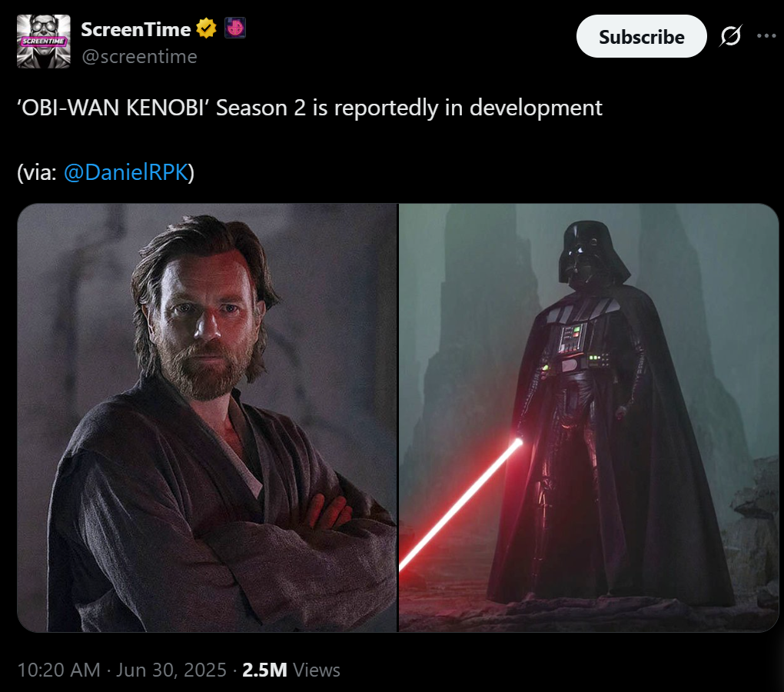Click the Jun 30, 2025 date
Screen dimensions: 784x692
(x=171, y=670)
